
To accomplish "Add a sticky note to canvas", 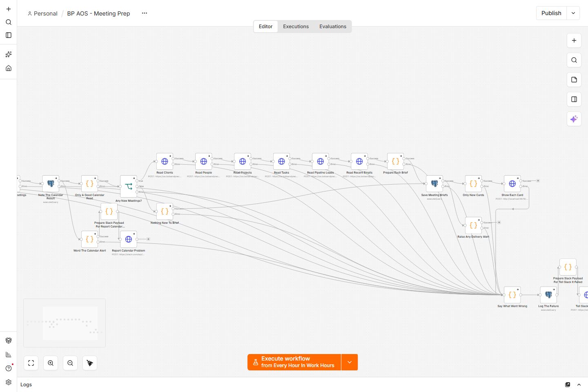I will pos(574,80).
